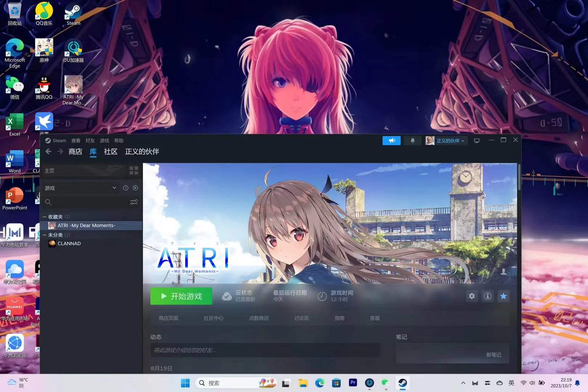This screenshot has height=392, width=588.
Task: Open 社区中心 link
Action: pos(214,318)
